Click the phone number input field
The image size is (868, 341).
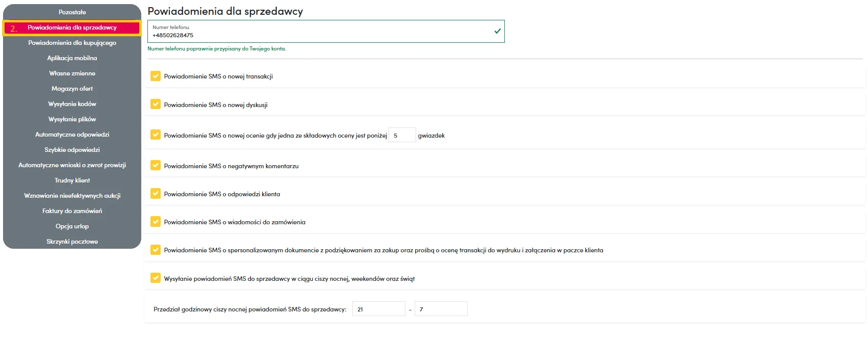click(316, 35)
